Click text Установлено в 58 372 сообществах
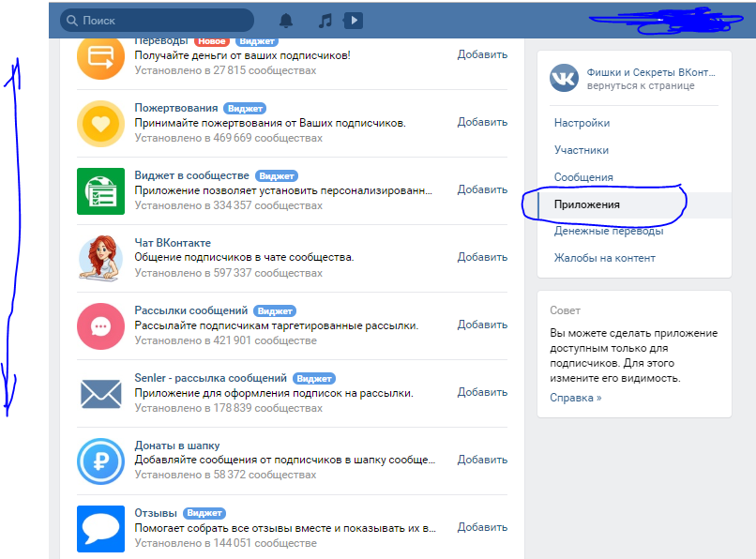This screenshot has height=559, width=756. click(x=225, y=475)
